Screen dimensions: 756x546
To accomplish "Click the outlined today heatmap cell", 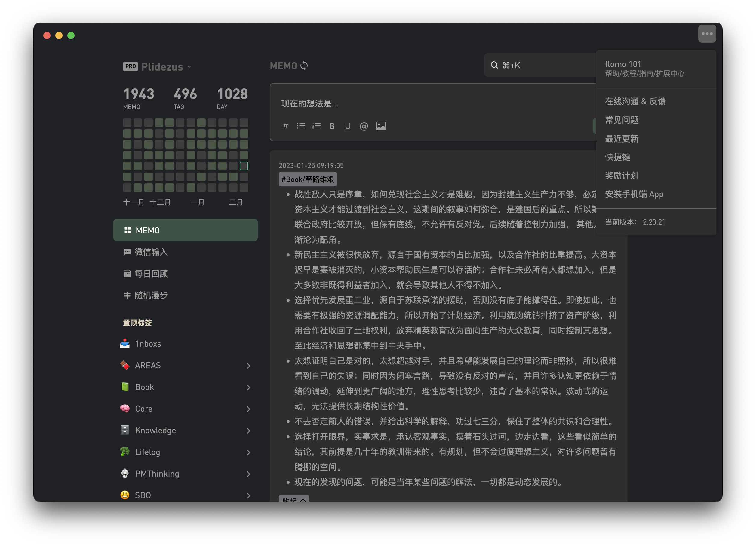I will tap(244, 166).
